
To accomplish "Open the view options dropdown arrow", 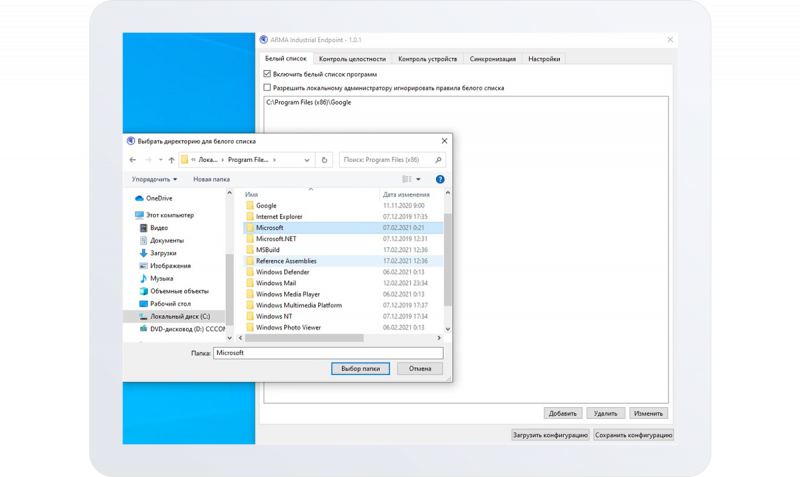I will (x=418, y=180).
